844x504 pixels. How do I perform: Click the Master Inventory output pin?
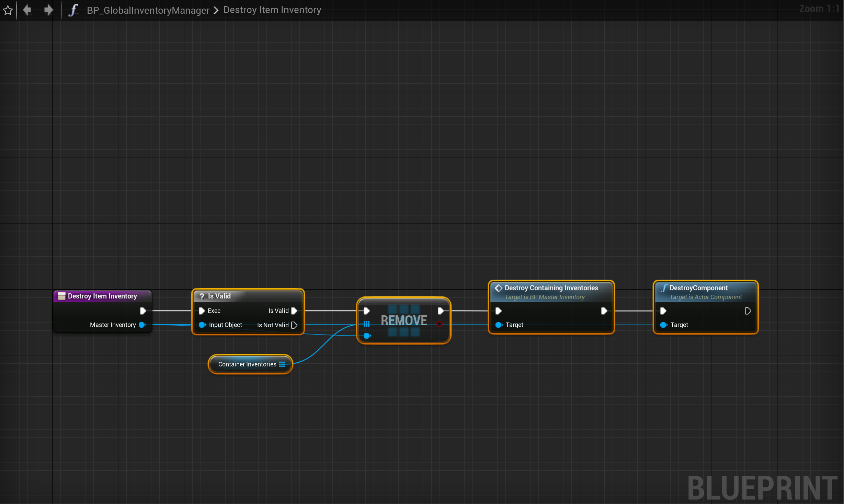[141, 325]
